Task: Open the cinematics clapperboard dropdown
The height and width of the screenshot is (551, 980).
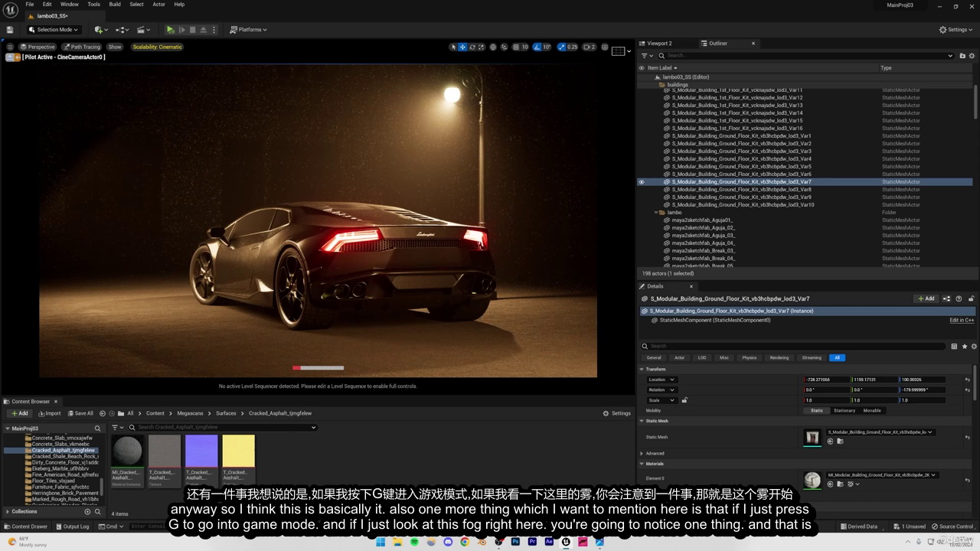Action: pos(143,30)
